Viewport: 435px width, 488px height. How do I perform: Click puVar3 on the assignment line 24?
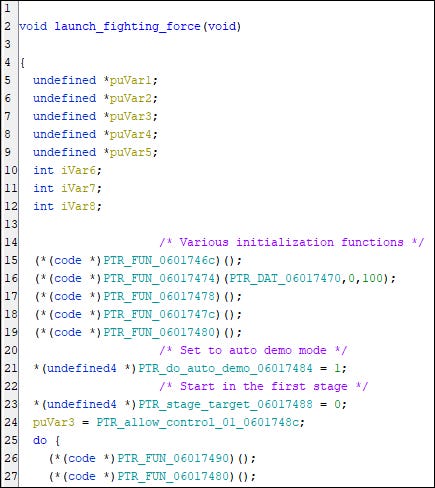point(54,422)
